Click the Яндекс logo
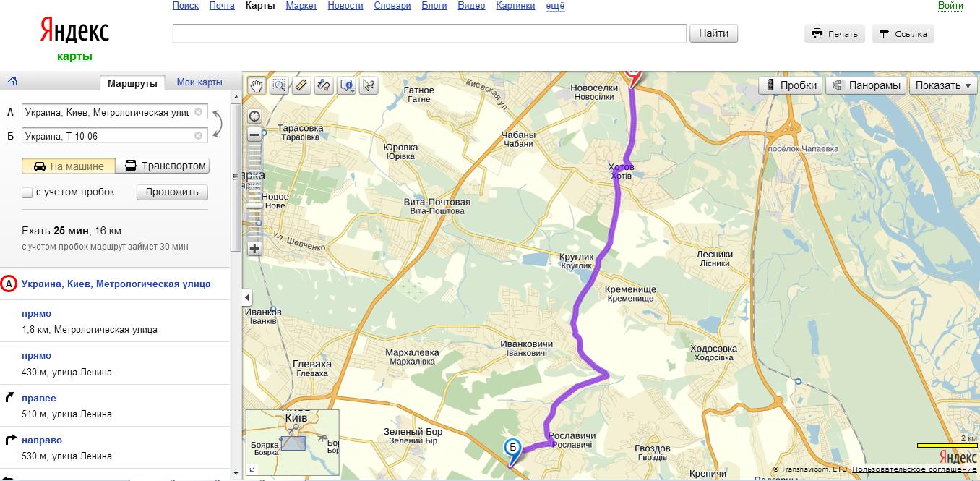This screenshot has height=481, width=980. click(74, 31)
